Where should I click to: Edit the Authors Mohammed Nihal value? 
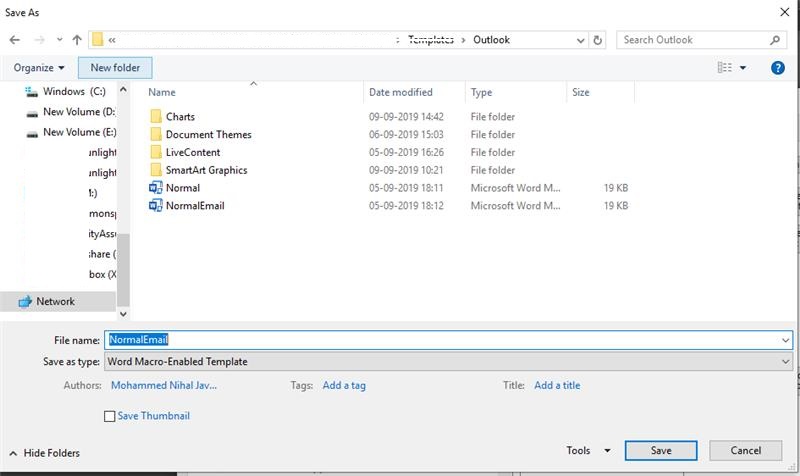point(164,386)
